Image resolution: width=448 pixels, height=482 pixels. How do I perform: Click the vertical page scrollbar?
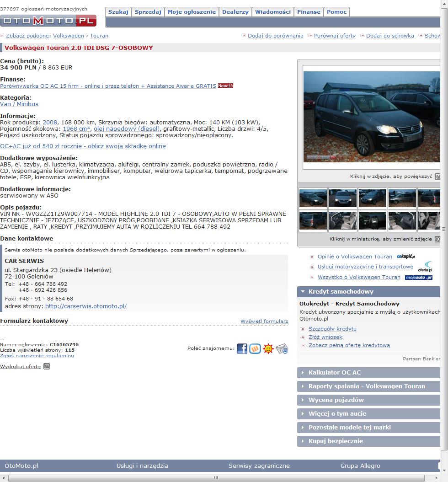[x=444, y=229]
